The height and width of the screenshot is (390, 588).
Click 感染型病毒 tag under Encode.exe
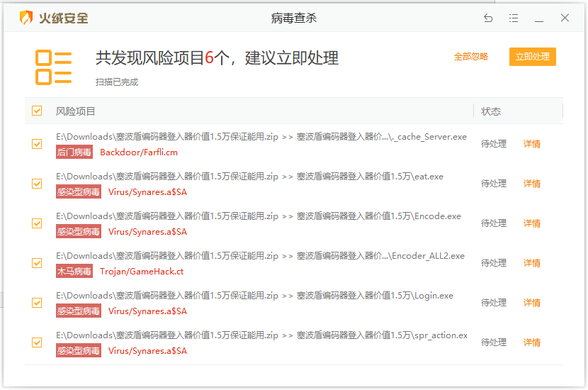click(x=79, y=232)
